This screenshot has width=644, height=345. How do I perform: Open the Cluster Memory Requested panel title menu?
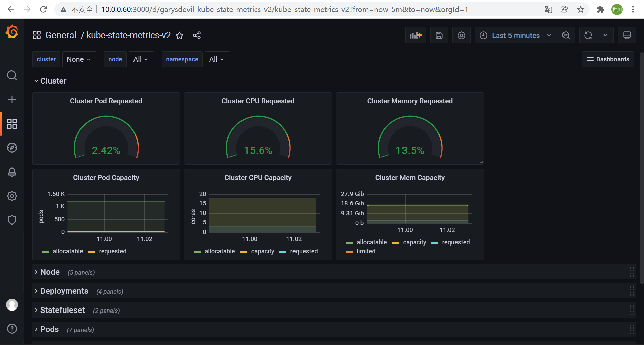click(x=410, y=101)
